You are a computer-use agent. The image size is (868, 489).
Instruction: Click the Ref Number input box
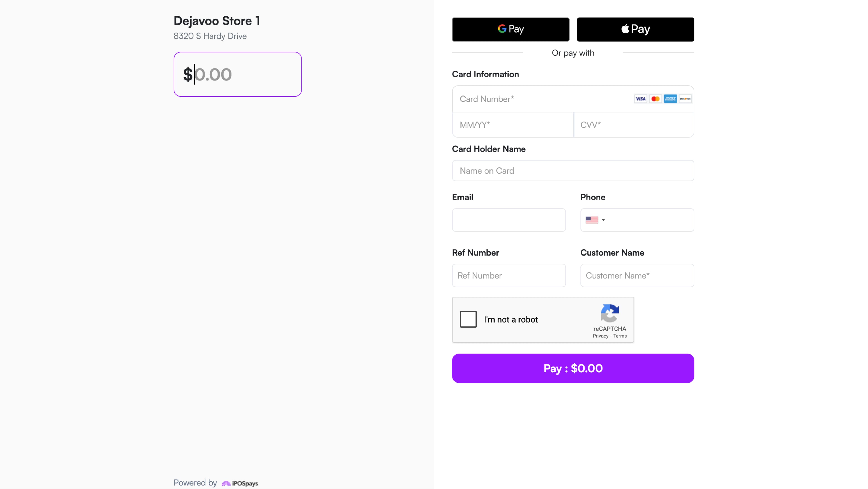[509, 276]
